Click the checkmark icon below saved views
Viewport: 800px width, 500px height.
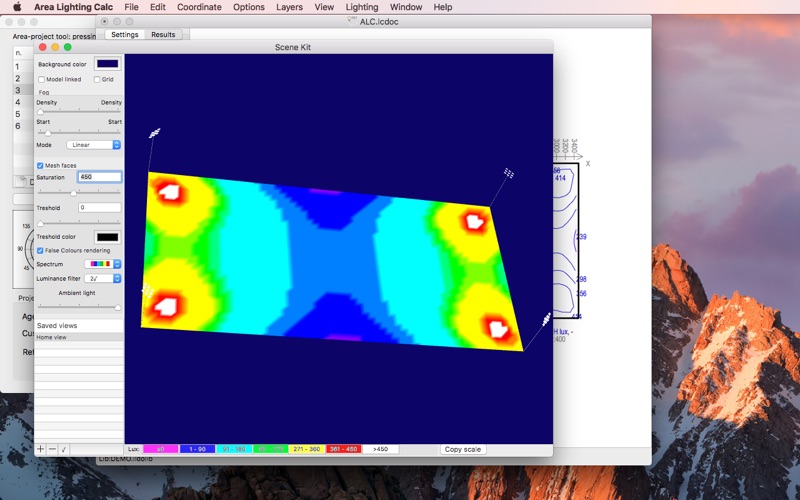[64, 449]
